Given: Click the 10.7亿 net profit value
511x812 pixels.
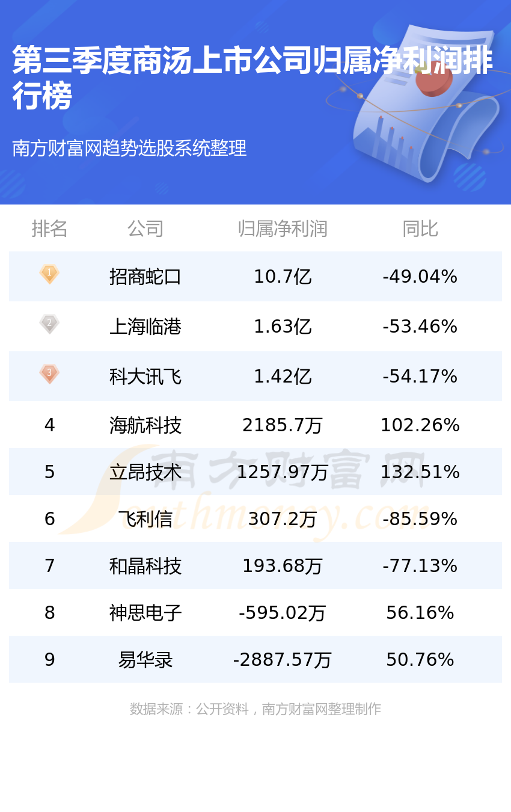Looking at the screenshot, I should coord(283,277).
